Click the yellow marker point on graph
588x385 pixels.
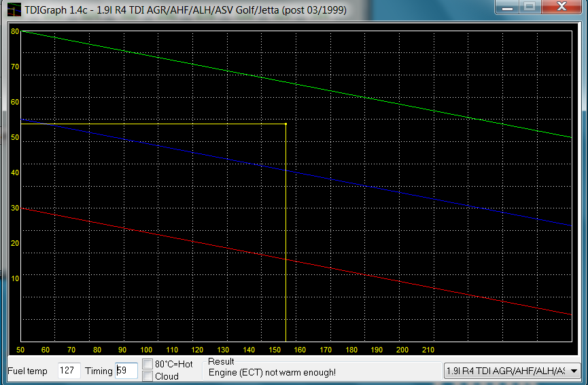coord(286,124)
